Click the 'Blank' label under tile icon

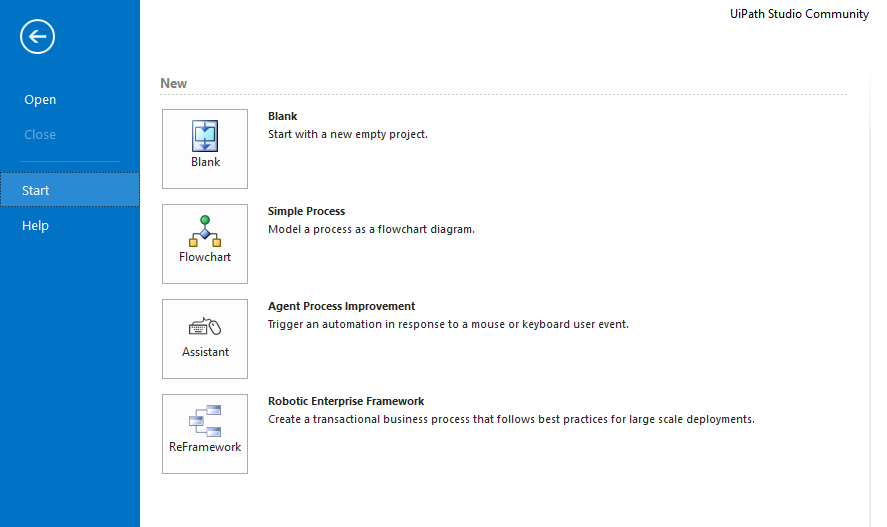(x=205, y=162)
